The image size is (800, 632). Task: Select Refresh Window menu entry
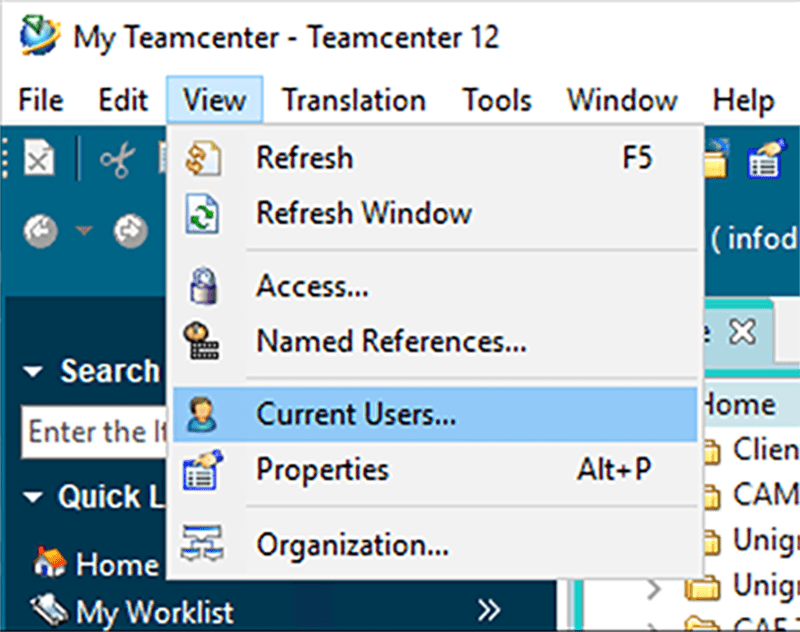(x=435, y=213)
